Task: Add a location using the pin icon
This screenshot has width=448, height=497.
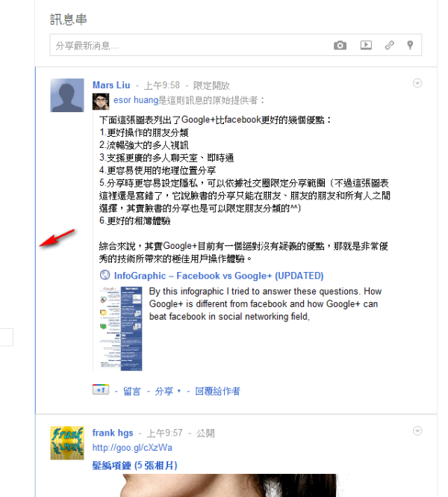Action: 410,45
